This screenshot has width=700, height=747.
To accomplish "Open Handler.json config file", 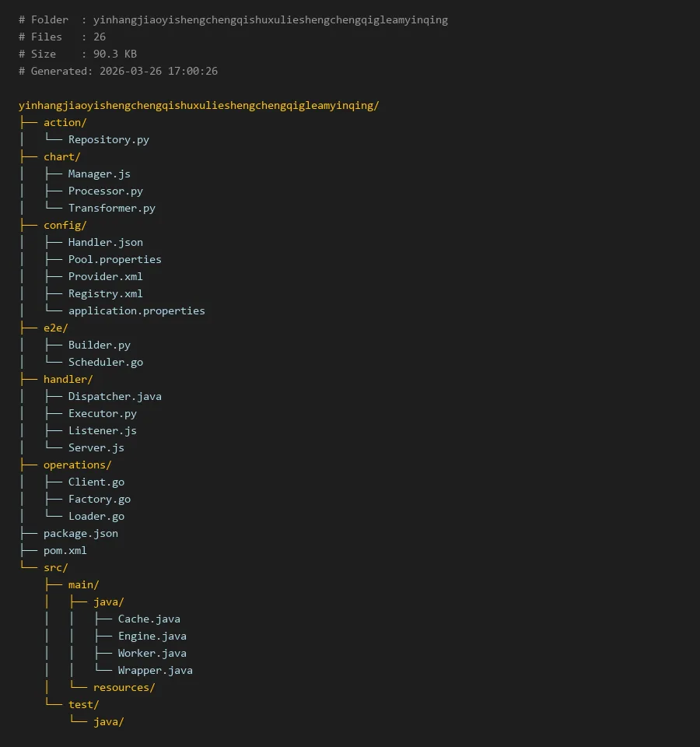I will coord(105,242).
